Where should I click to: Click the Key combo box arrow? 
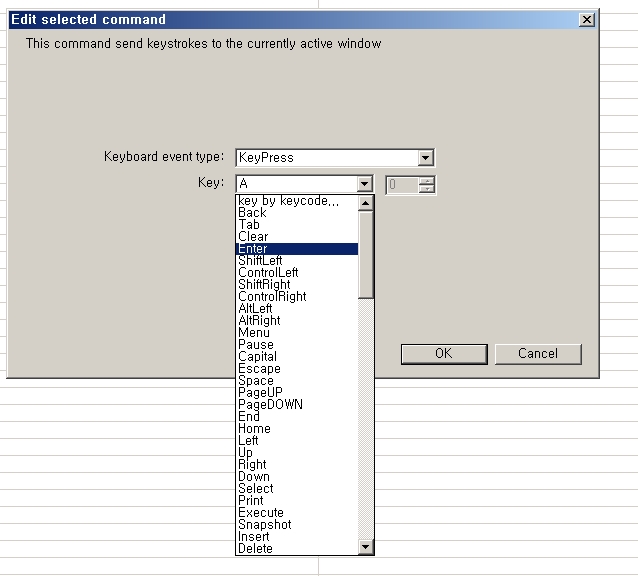click(x=365, y=184)
